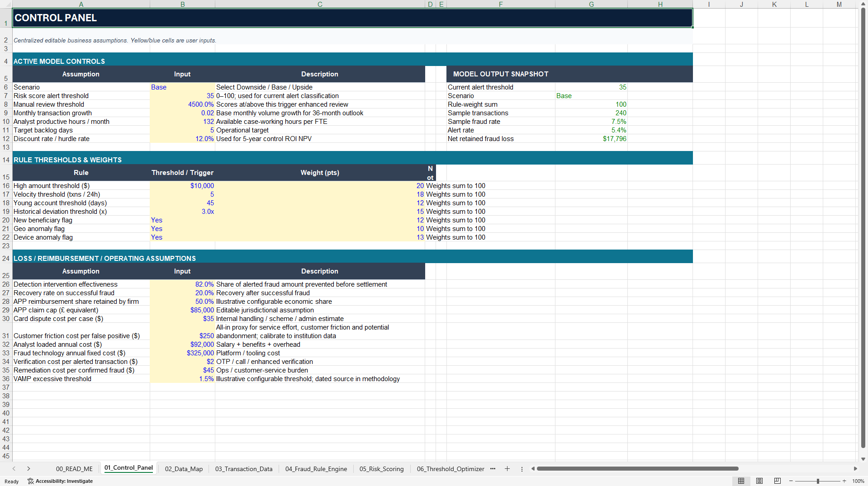Open the 05_Risk_Scoring sheet tab
Viewport: 868px width, 486px height.
click(381, 469)
